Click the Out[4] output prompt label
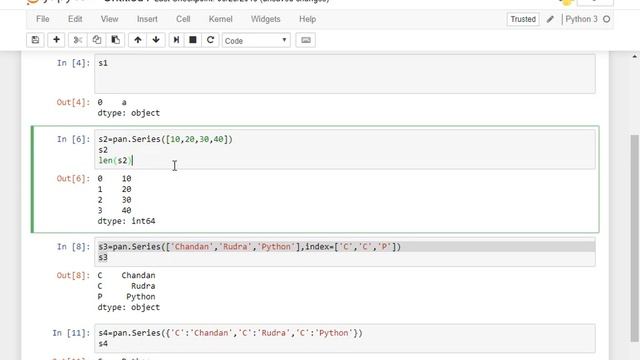The image size is (640, 360). click(x=73, y=102)
